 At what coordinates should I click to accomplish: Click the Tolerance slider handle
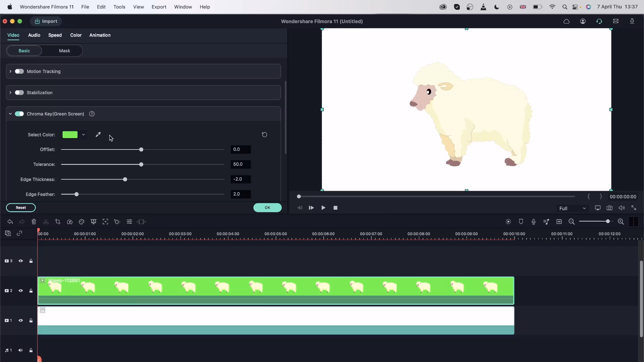[x=141, y=165]
